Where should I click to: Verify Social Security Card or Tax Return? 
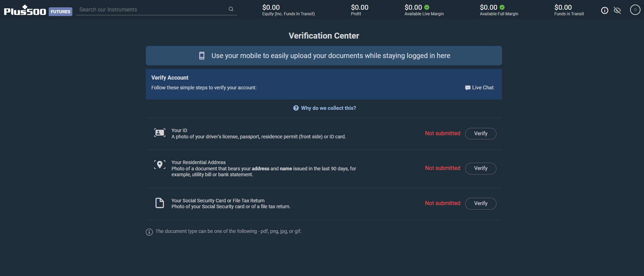tap(481, 203)
